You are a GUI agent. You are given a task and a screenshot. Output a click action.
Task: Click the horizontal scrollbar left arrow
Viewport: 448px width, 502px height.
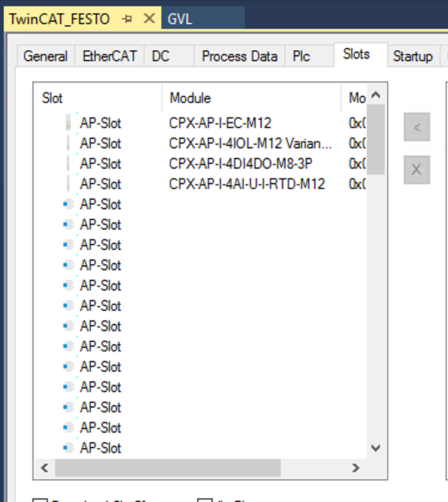pos(45,468)
